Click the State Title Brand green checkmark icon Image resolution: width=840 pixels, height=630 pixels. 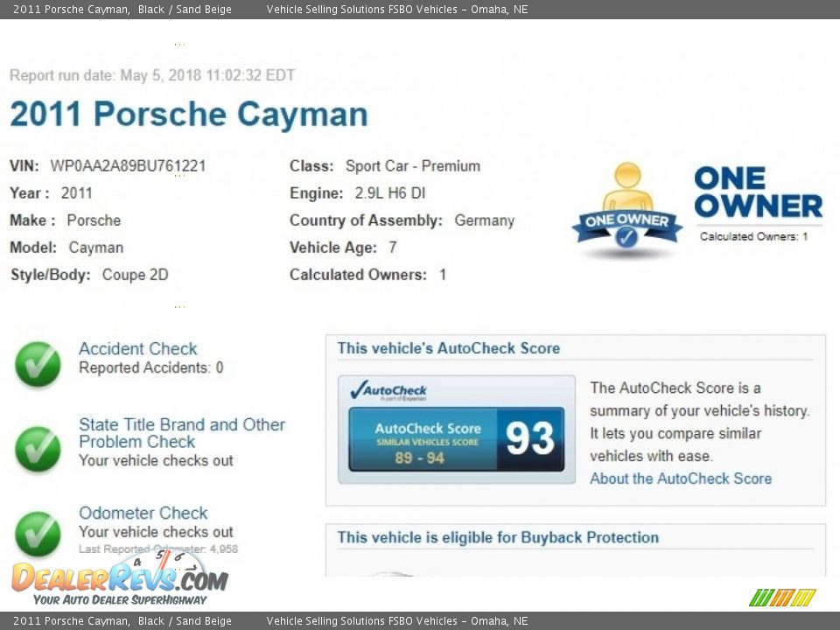coord(38,449)
